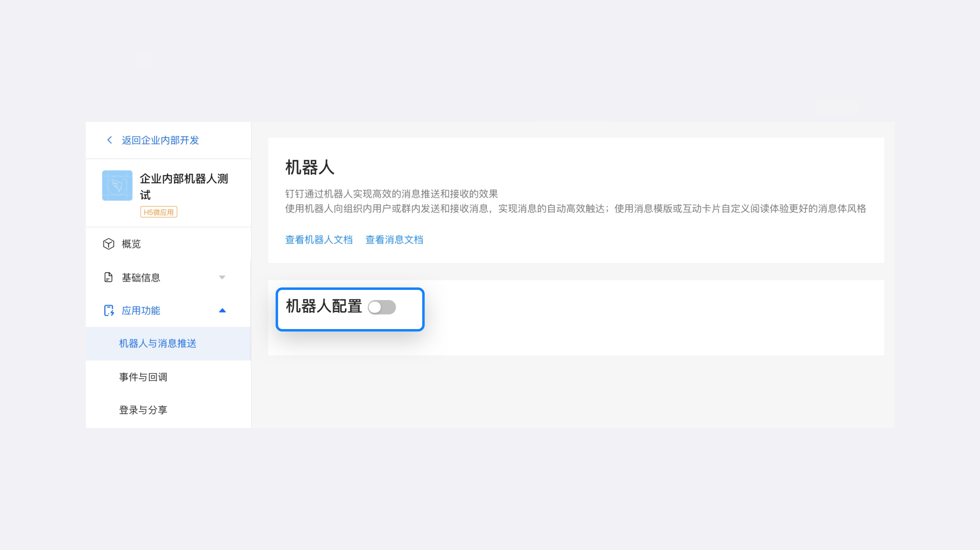Click the back chevron arrow icon
Image resolution: width=980 pixels, height=550 pixels.
110,140
